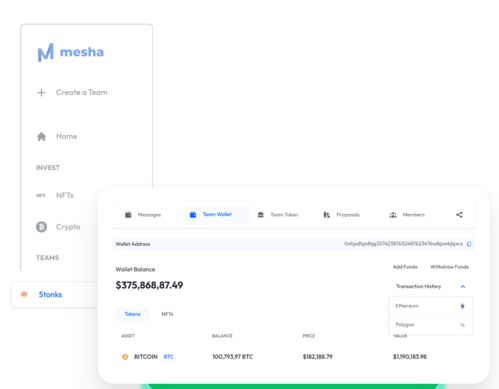Collapse the Transaction History dropdown chevron

tap(463, 286)
